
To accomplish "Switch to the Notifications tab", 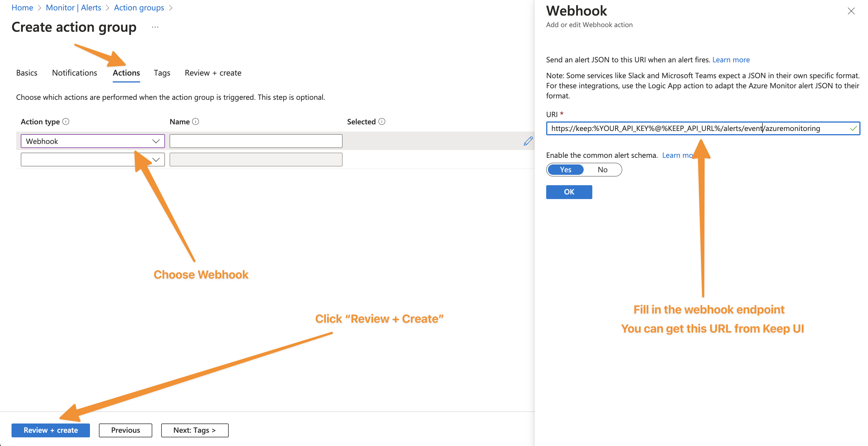I will click(74, 73).
